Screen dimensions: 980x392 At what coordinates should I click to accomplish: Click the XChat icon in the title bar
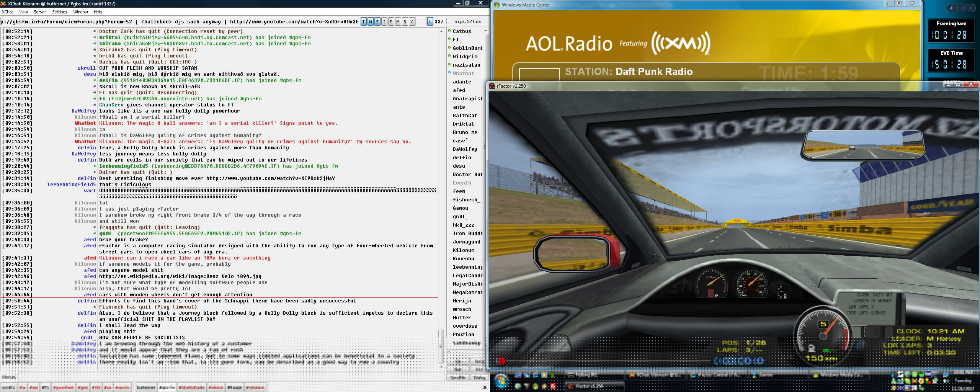tap(3, 3)
